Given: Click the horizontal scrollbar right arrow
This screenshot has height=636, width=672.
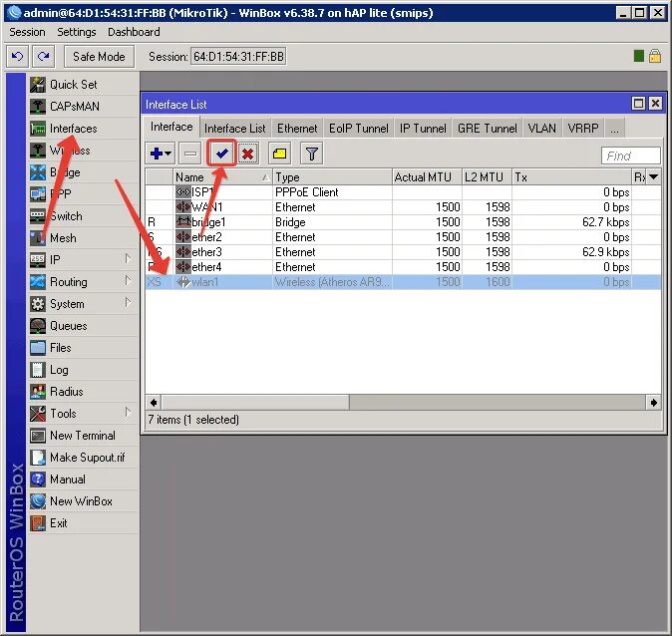Looking at the screenshot, I should tap(654, 403).
